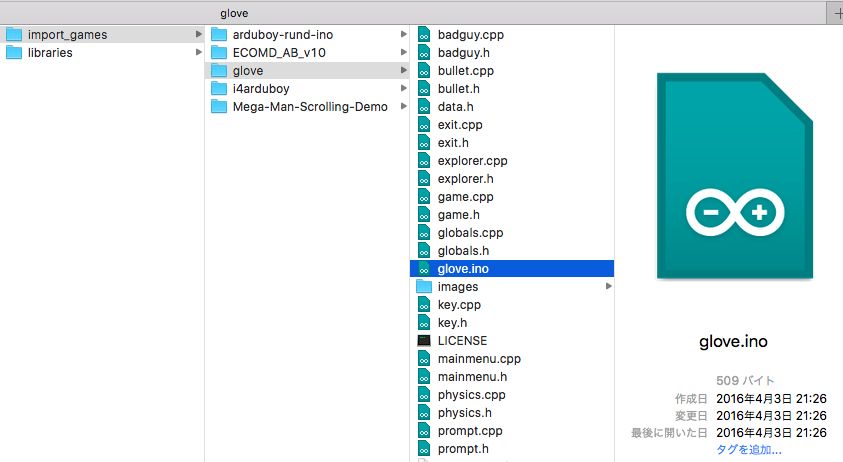The width and height of the screenshot is (843, 462).
Task: Click the large Arduino file preview thumbnail
Action: (x=735, y=176)
